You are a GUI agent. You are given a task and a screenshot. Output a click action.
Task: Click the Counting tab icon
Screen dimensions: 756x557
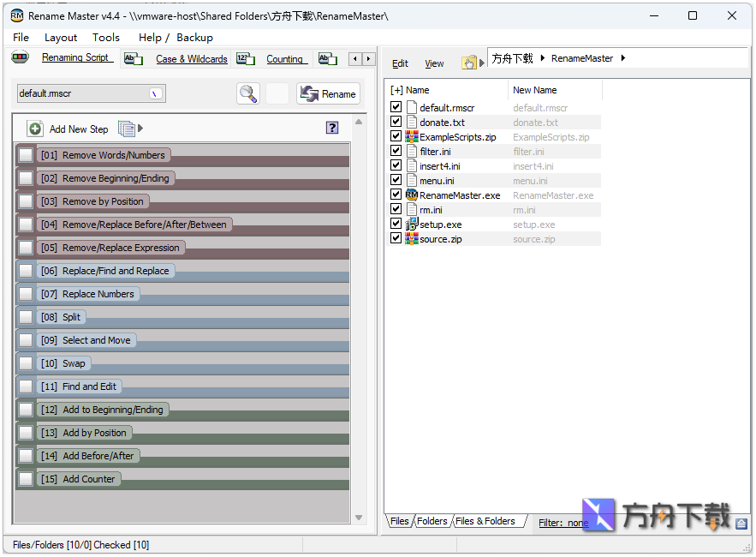tap(246, 59)
